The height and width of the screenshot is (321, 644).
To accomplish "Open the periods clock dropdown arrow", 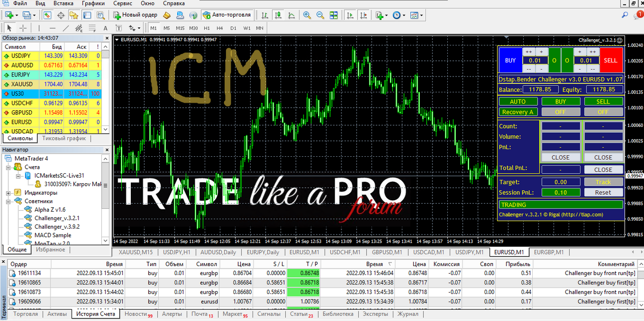I will coord(404,15).
